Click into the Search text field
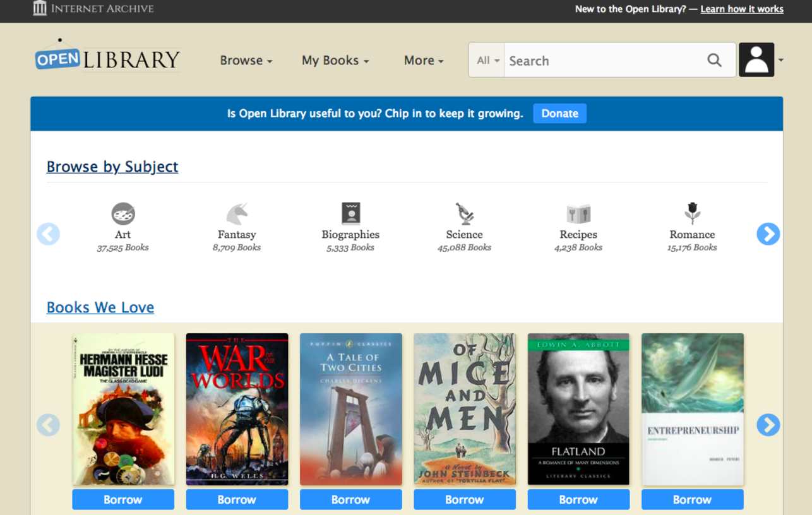This screenshot has height=515, width=812. coord(603,61)
